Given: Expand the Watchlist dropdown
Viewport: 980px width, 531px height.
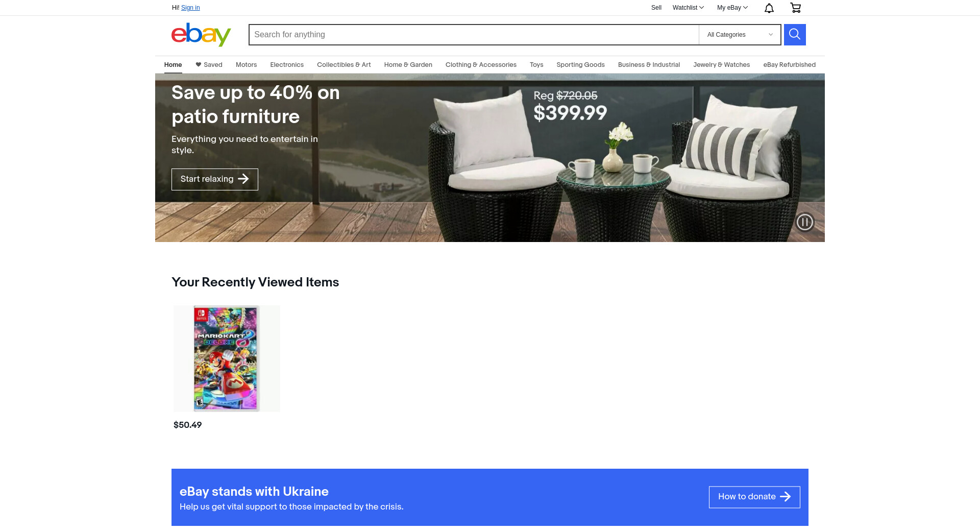Looking at the screenshot, I should 688,8.
